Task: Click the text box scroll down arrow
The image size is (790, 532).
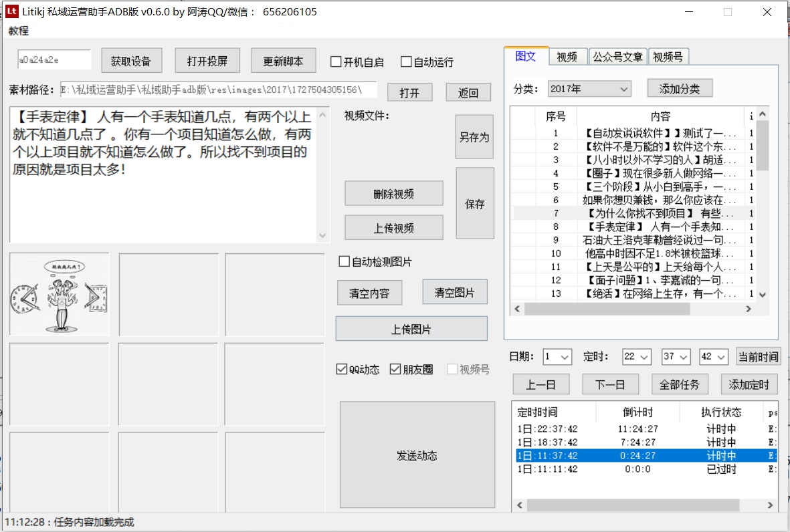Action: 323,235
